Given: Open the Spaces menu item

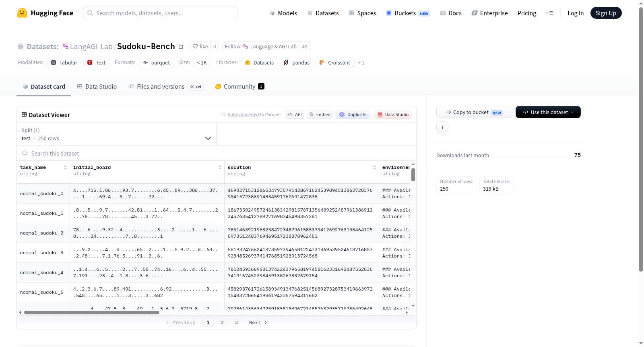Looking at the screenshot, I should pos(362,13).
